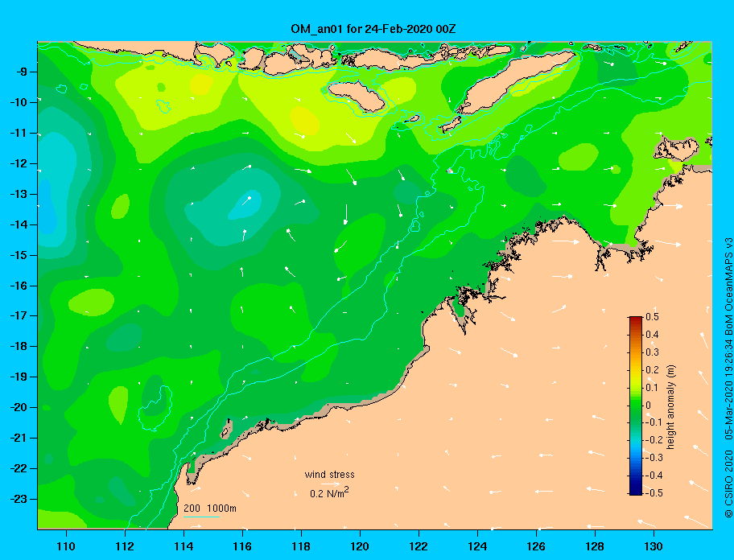Click the 'wind stress' legend label
The image size is (734, 560).
[x=329, y=475]
